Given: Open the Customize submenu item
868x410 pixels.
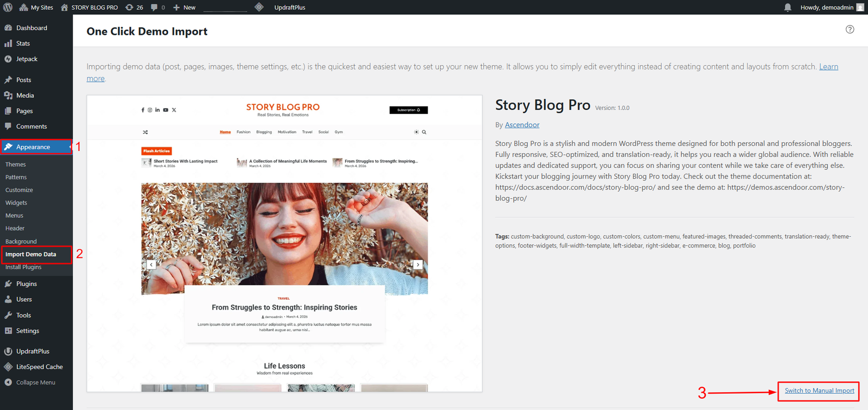Looking at the screenshot, I should [19, 190].
